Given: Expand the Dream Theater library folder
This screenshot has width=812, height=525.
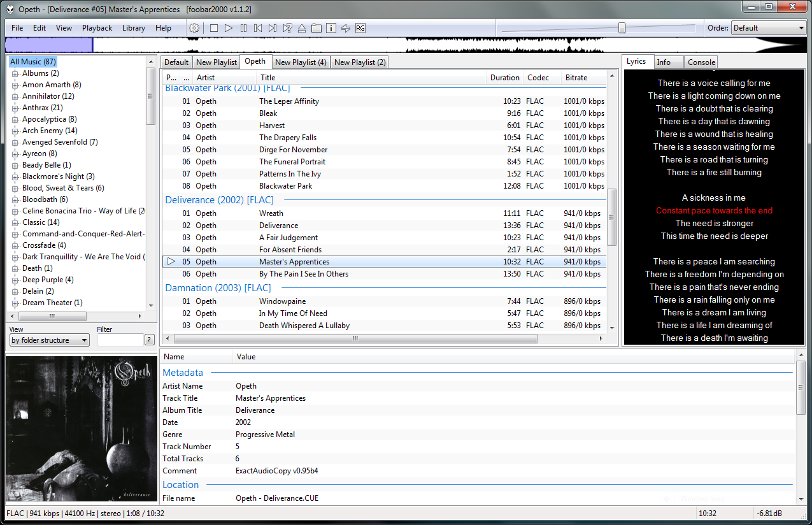Looking at the screenshot, I should coord(15,303).
